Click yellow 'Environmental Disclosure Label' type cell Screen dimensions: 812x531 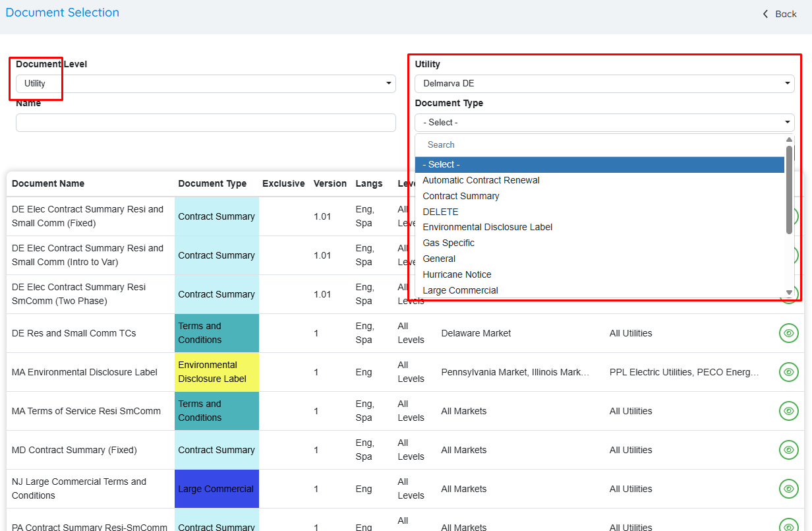pos(217,372)
